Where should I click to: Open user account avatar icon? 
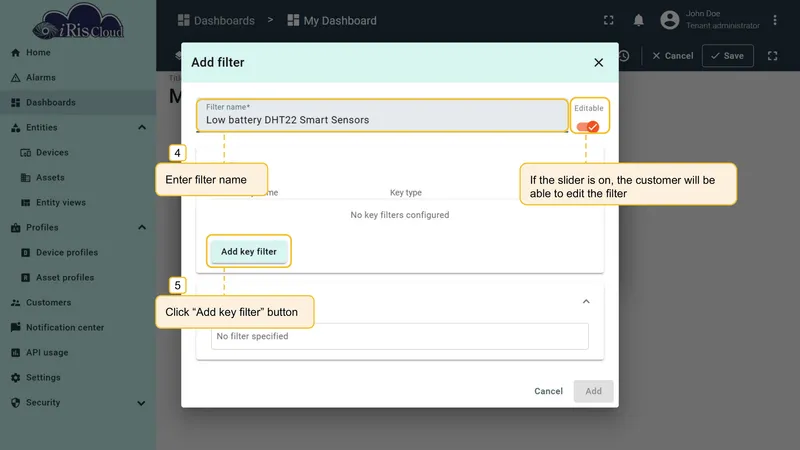pyautogui.click(x=670, y=20)
